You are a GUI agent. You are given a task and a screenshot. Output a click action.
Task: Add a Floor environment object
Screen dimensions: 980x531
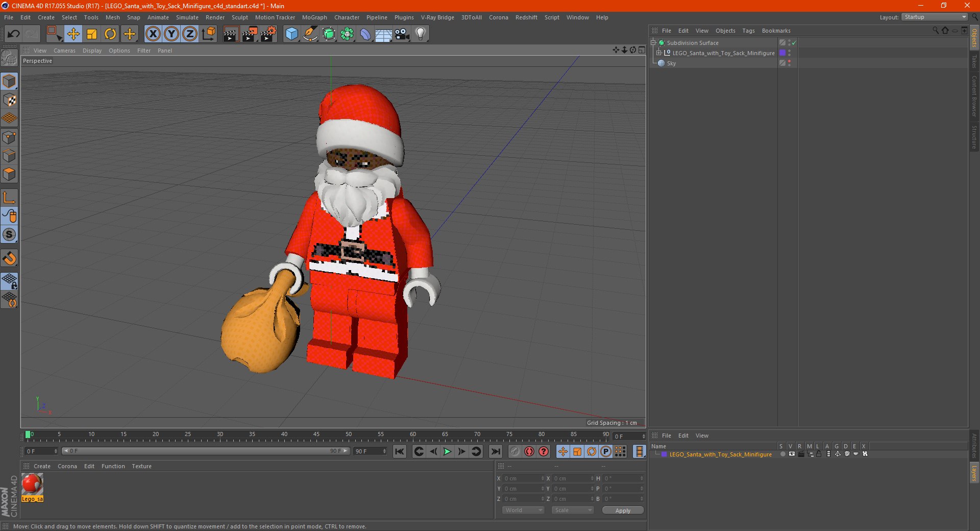(x=383, y=34)
